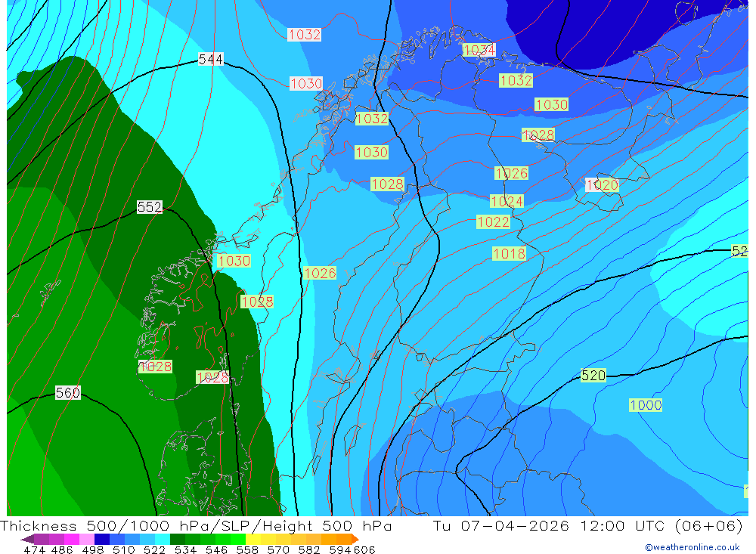
Task: Click the dark blue legend swatch
Action: coord(102,539)
